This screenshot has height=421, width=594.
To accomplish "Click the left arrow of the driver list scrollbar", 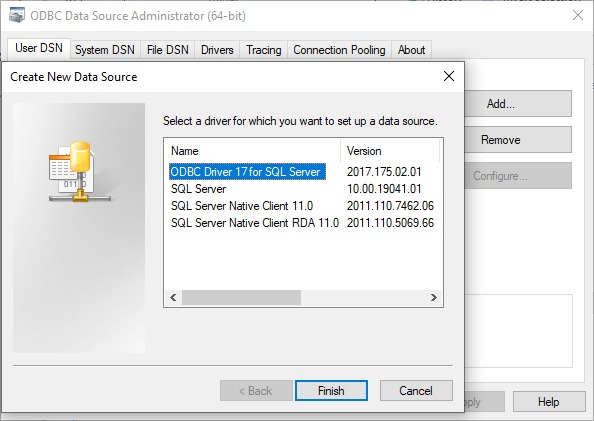I will tap(173, 297).
